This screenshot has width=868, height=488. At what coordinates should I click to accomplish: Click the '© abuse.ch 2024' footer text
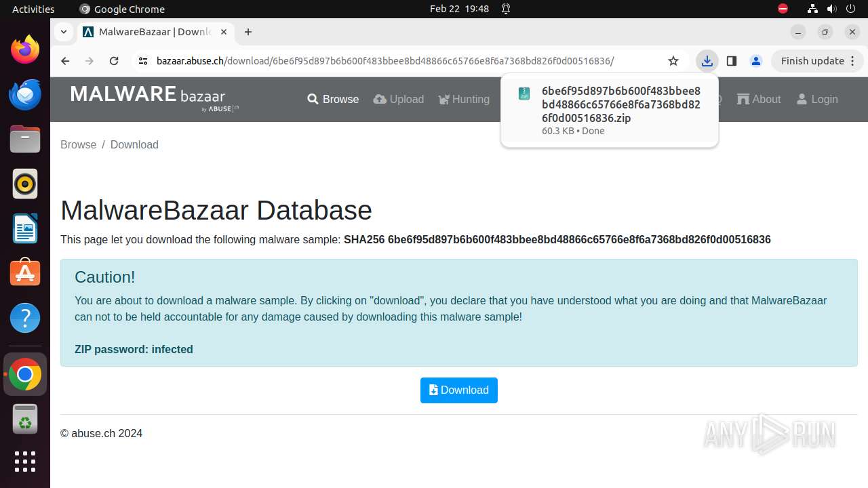pyautogui.click(x=102, y=434)
